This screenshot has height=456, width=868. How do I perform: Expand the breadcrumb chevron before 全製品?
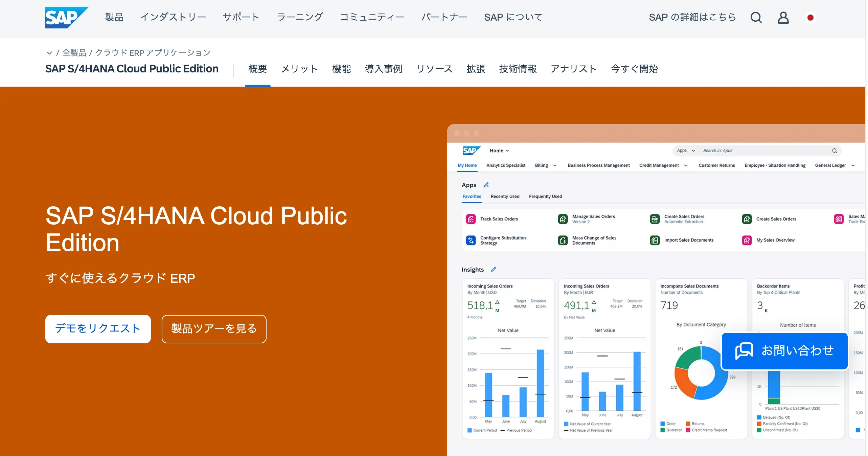pyautogui.click(x=49, y=53)
